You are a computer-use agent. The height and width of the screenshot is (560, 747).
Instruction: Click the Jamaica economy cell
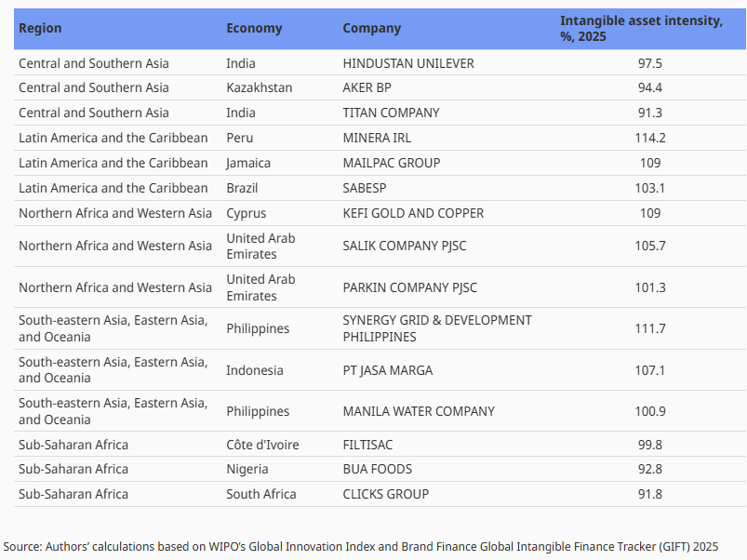[x=248, y=163]
